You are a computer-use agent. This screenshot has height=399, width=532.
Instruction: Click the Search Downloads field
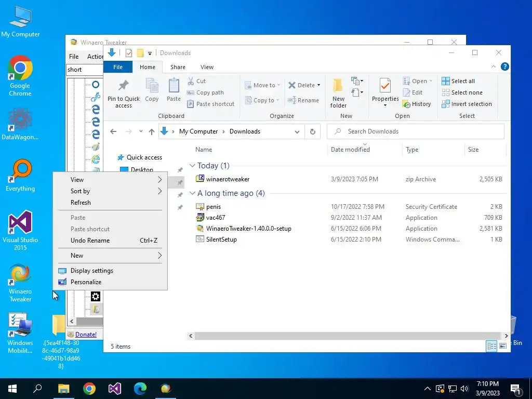[415, 131]
